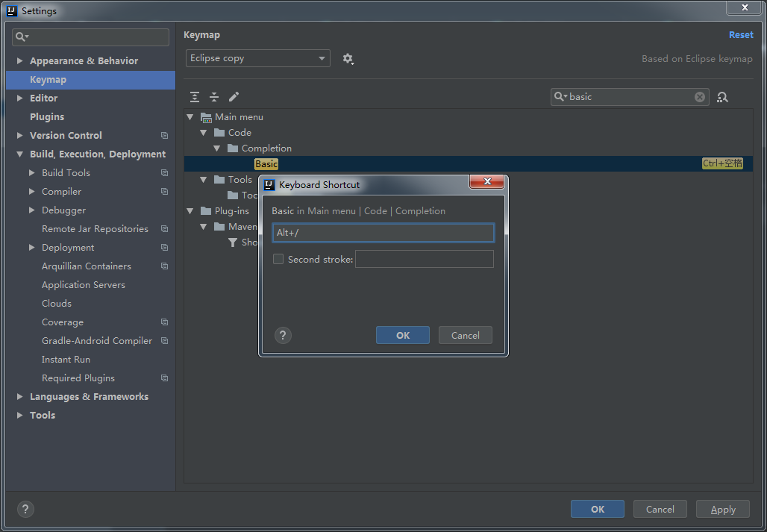The image size is (767, 532).
Task: Enable the Second stroke checkbox
Action: click(x=278, y=259)
